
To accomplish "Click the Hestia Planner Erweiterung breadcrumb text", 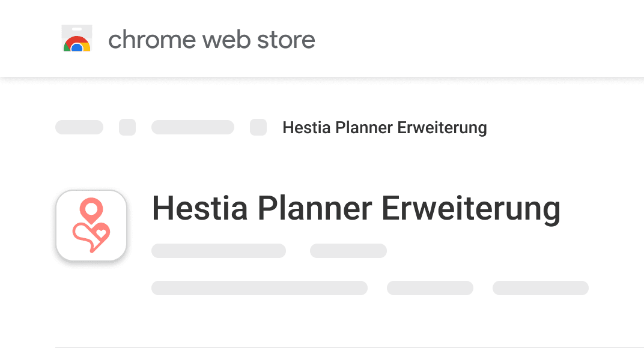I will pyautogui.click(x=384, y=128).
